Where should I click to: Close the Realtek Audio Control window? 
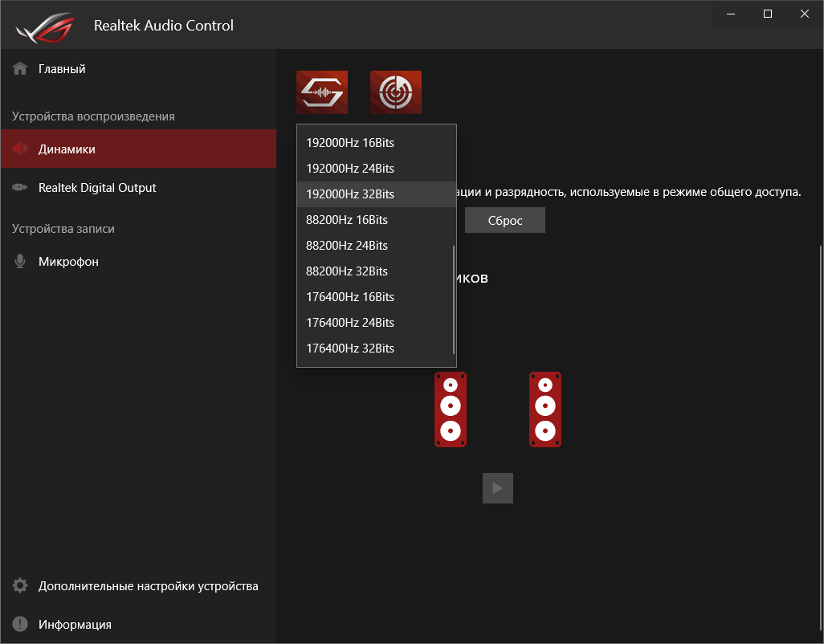point(805,14)
